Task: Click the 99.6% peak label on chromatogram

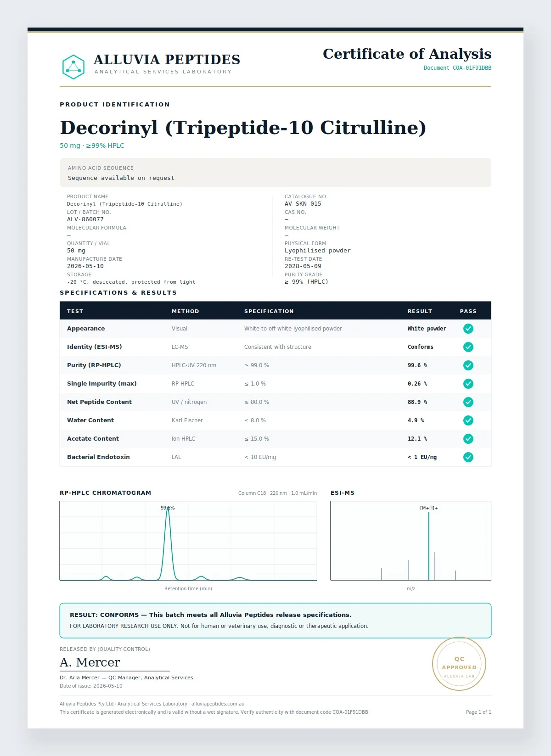Action: (168, 508)
